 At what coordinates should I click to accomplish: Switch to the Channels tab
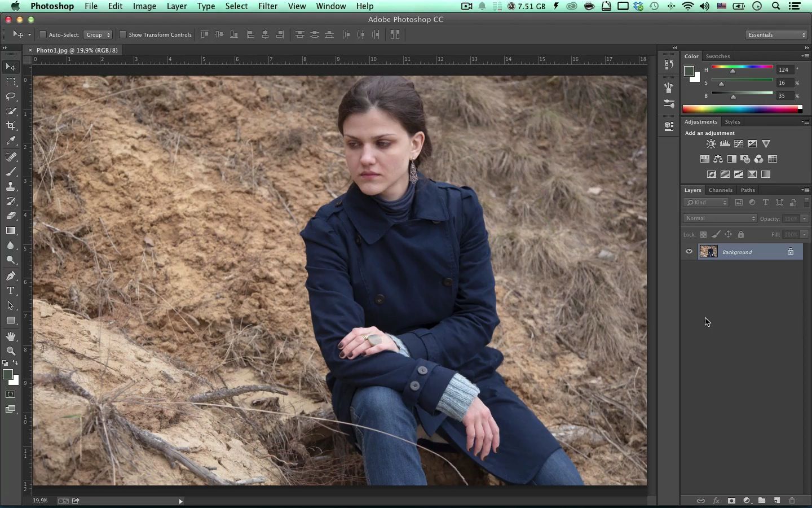tap(720, 190)
